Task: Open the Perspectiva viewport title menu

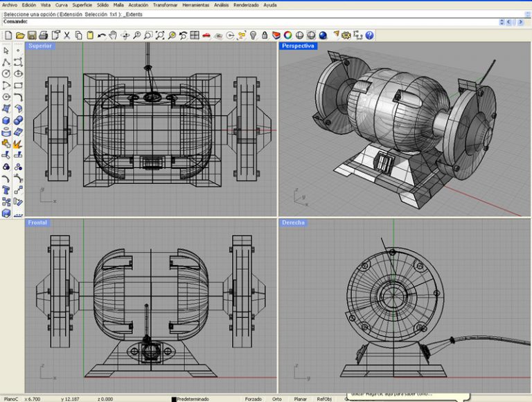Action: tap(298, 46)
